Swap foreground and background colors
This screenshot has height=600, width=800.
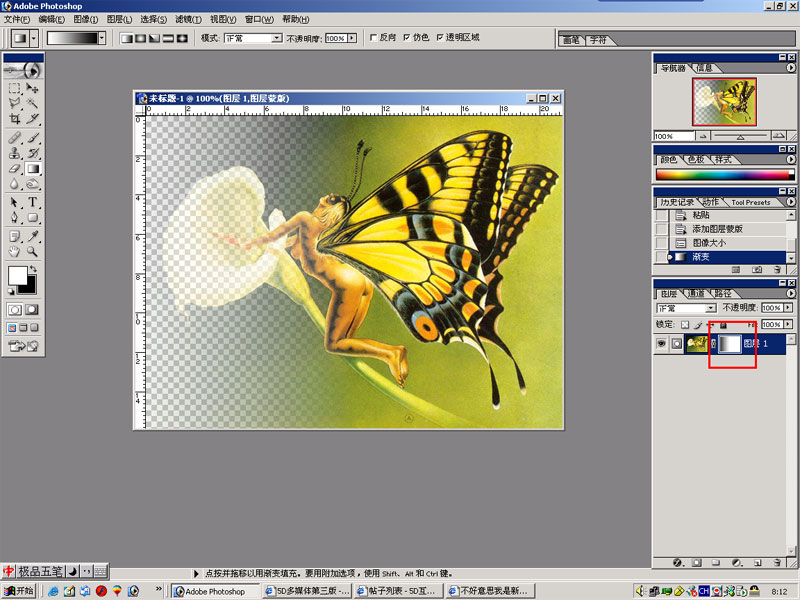33,269
